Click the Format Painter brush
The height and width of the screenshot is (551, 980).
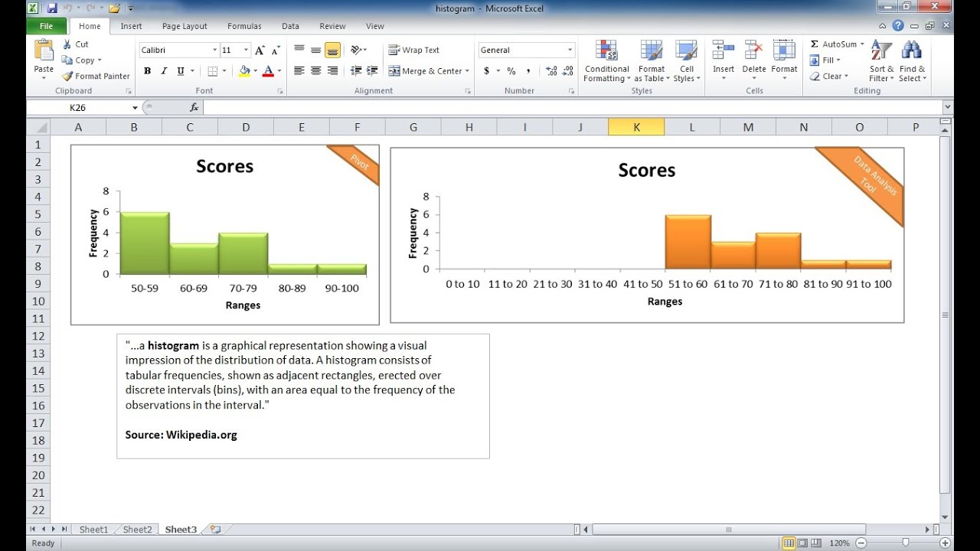(96, 77)
